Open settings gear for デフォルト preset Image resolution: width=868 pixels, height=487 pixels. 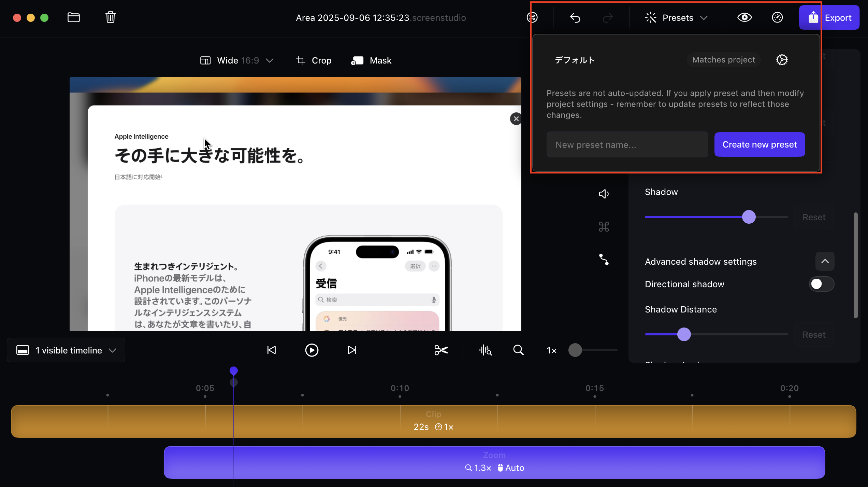click(782, 60)
